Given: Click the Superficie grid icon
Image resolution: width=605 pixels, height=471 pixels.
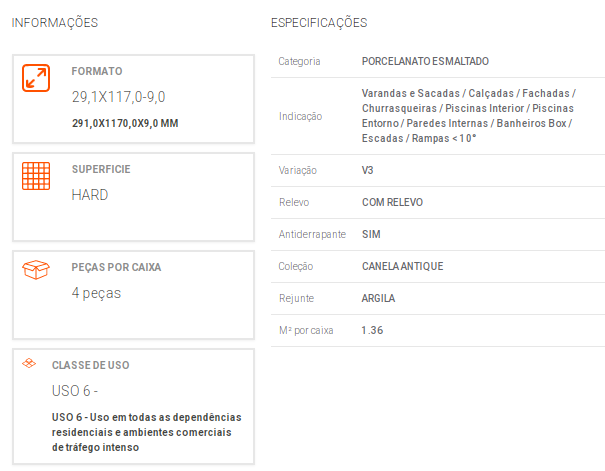Looking at the screenshot, I should (36, 176).
